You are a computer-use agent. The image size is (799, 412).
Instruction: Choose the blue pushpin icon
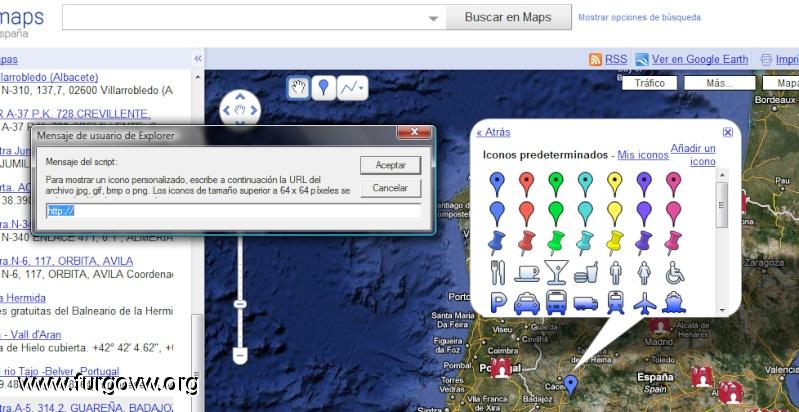coord(497,243)
